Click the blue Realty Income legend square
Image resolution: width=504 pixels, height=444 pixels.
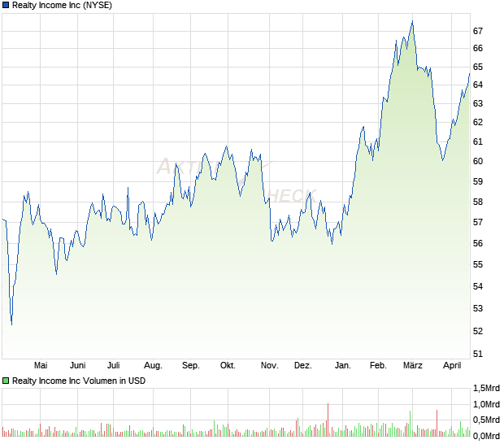6,6
